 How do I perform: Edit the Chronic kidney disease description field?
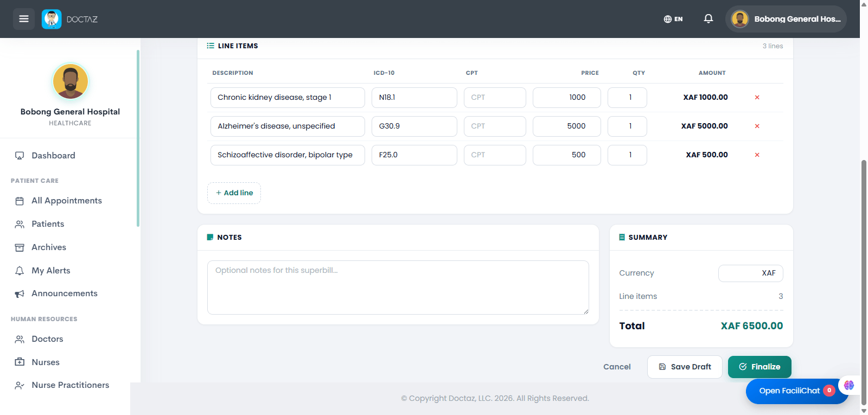click(288, 98)
